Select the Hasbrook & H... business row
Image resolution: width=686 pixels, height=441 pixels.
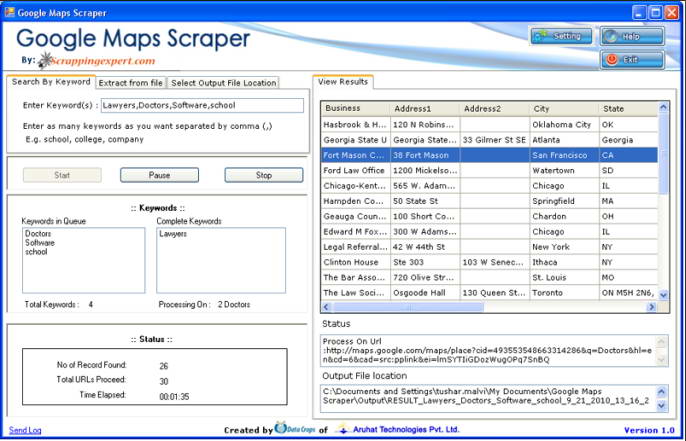[x=489, y=125]
